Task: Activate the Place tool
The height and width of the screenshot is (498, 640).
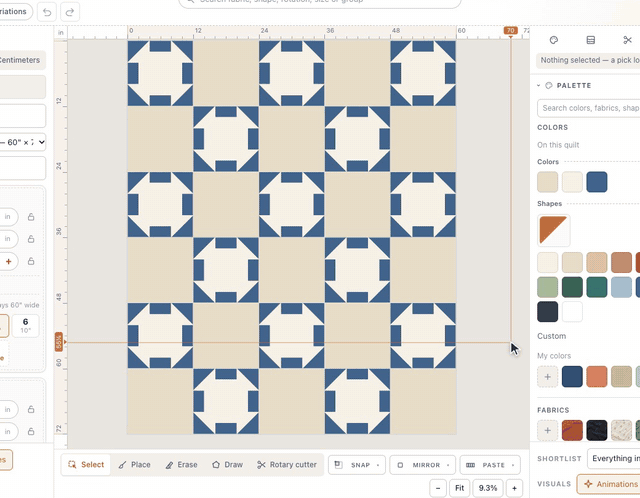Action: point(135,465)
